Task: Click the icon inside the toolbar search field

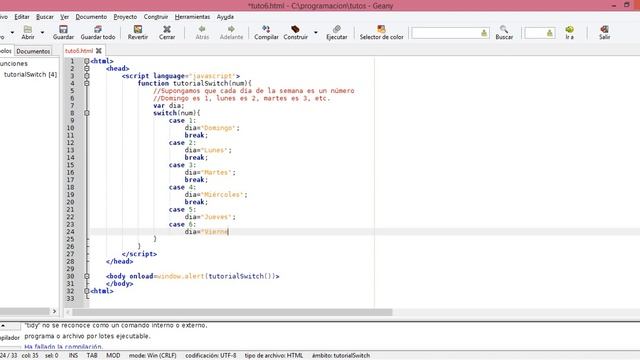Action: tap(484, 33)
